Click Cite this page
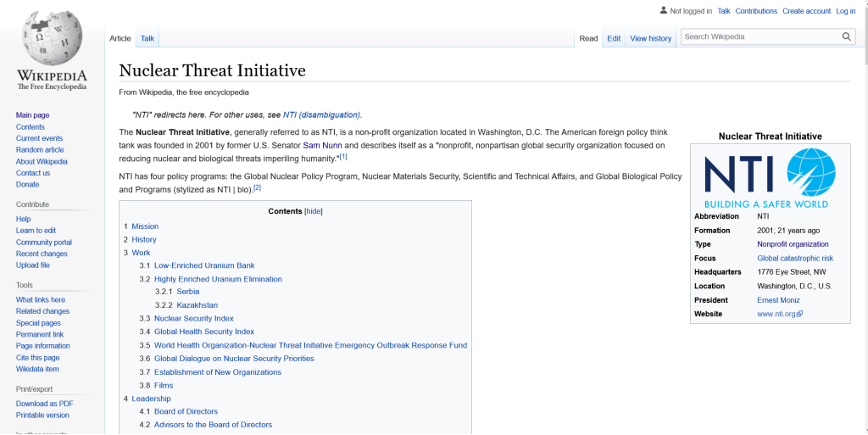 [x=37, y=358]
